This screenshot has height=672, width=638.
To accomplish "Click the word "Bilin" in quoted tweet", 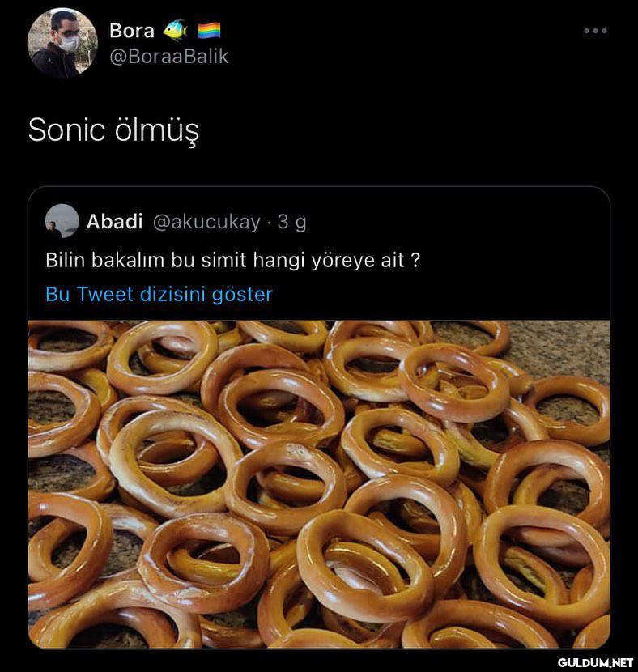I will (x=65, y=261).
